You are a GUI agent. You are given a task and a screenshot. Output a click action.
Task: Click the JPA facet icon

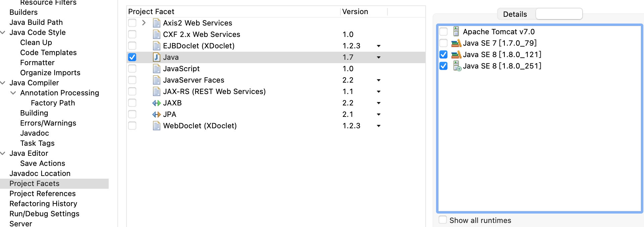pos(156,115)
